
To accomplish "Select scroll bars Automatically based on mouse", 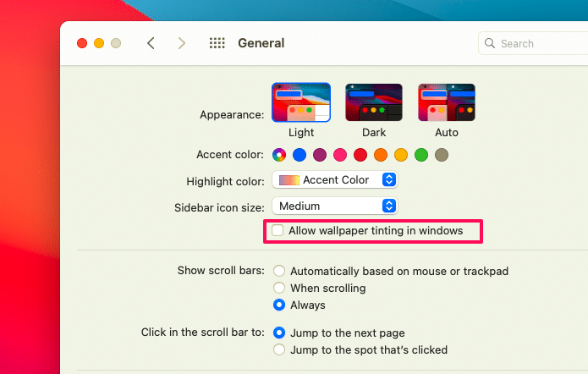I will (x=279, y=272).
